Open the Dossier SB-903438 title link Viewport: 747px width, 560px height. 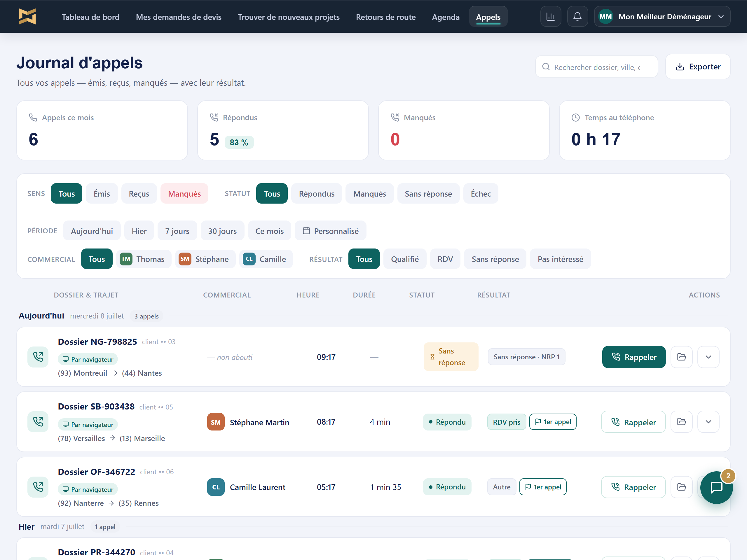coord(96,406)
